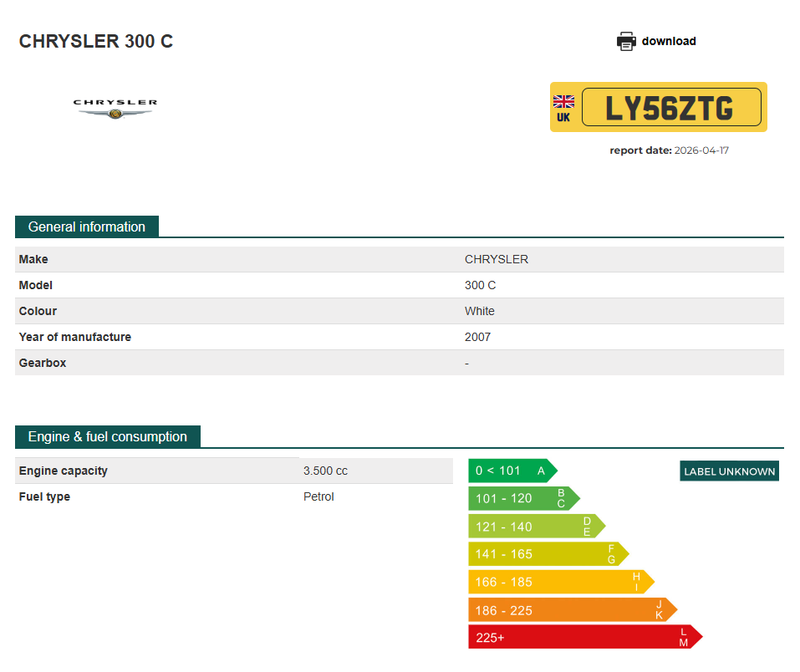Click the CHRYSLER 300 C page title
Image resolution: width=800 pixels, height=672 pixels.
96,41
